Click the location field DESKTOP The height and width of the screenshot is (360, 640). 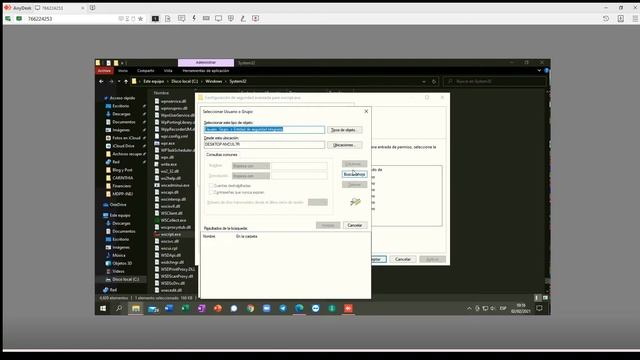pos(264,144)
